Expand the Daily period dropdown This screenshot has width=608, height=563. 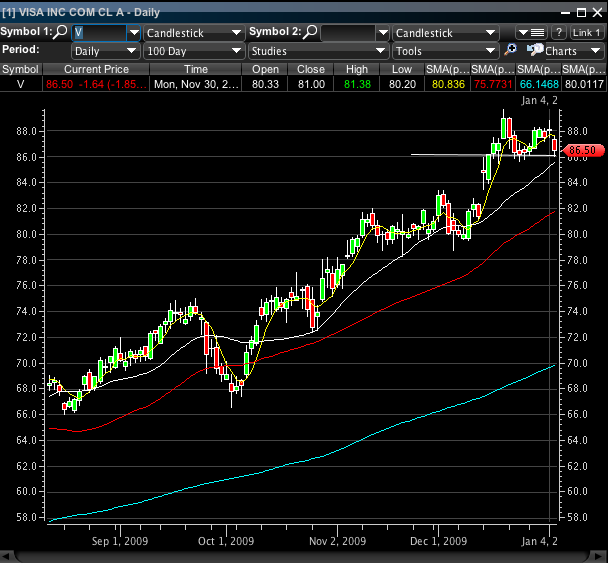(104, 50)
